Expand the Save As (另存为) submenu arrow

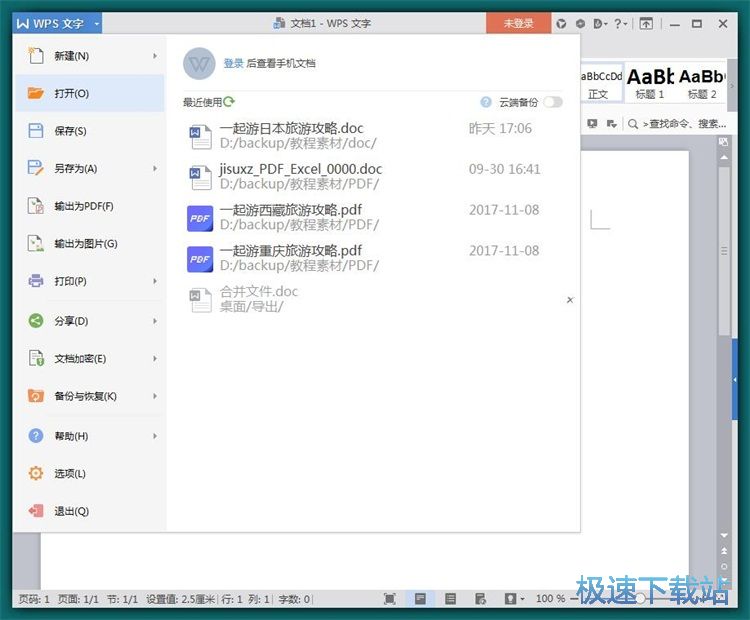click(x=155, y=168)
